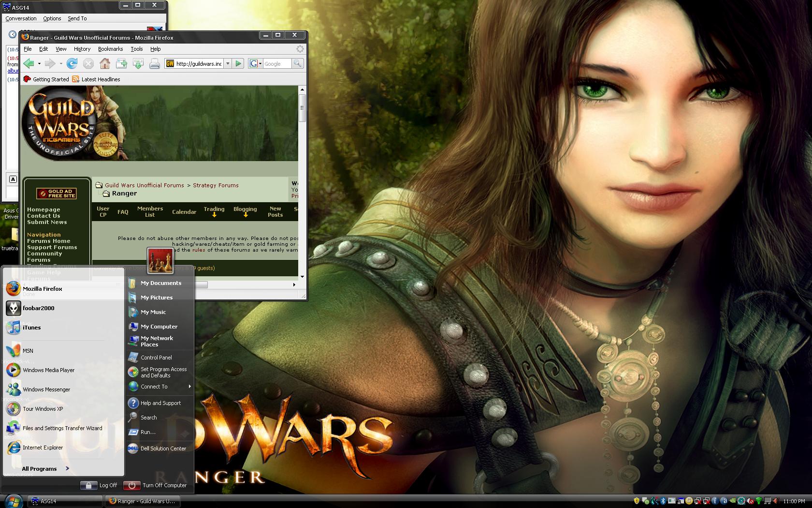812x508 pixels.
Task: Open the Firefox View menu
Action: [61, 49]
